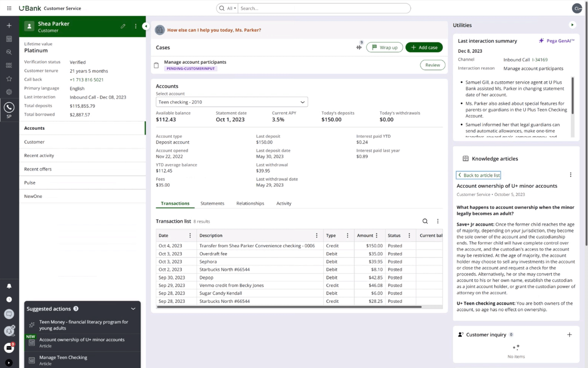Screen dimensions: 588x368
Task: Open the active phone call icon
Action: coord(9,108)
